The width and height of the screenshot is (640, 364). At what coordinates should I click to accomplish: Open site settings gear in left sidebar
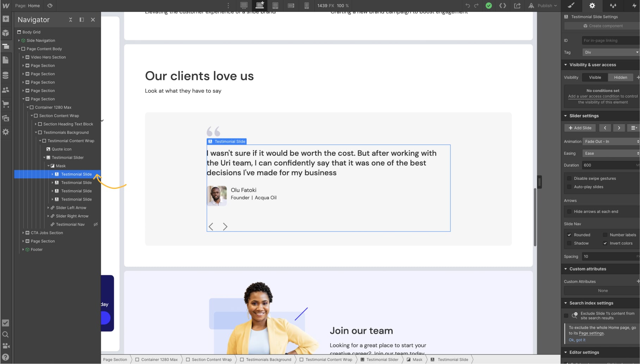(x=6, y=132)
